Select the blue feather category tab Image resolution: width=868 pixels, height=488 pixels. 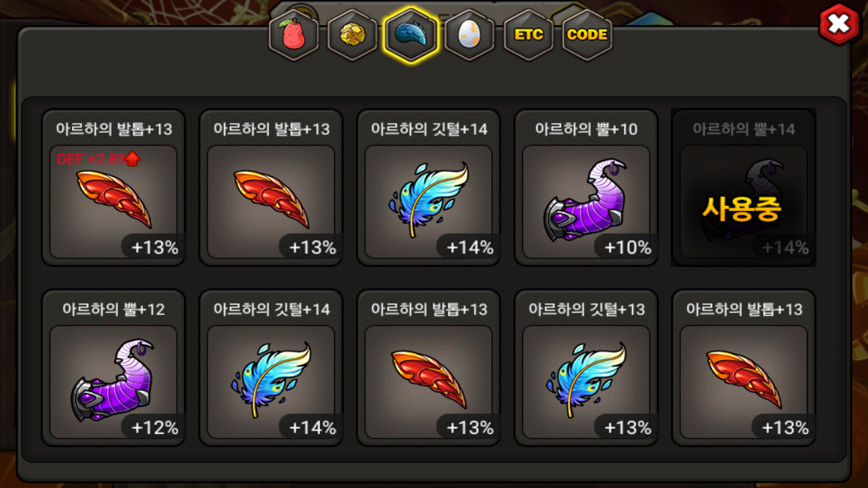410,34
